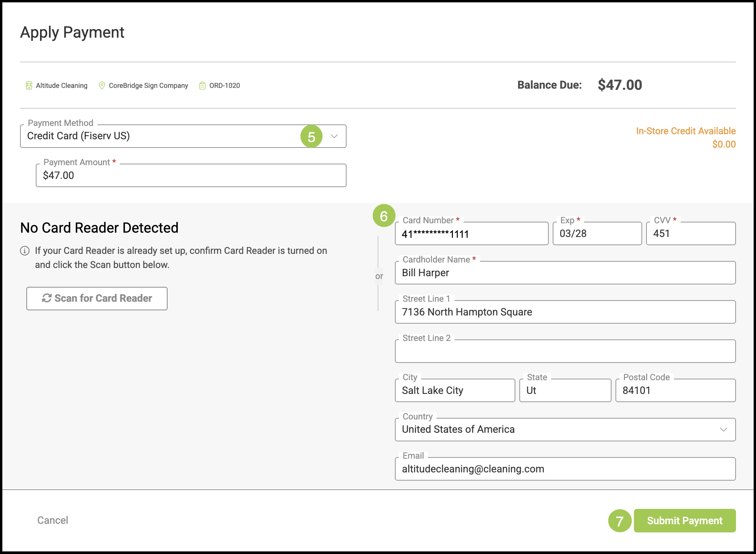Image resolution: width=756 pixels, height=554 pixels.
Task: Click the empty Street Line 2 field
Action: tap(565, 352)
